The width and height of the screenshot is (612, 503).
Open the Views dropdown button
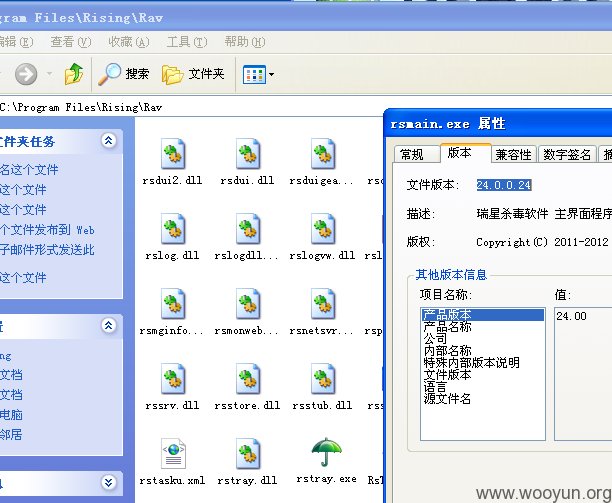point(258,74)
